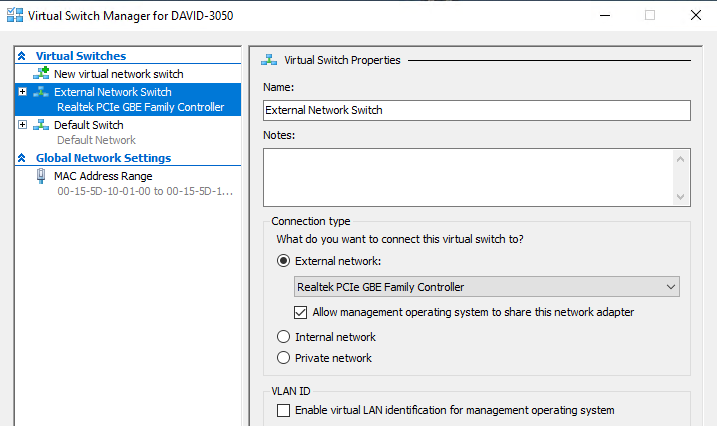This screenshot has width=717, height=426.
Task: Click the Virtual Switch Properties header icon
Action: pyautogui.click(x=269, y=60)
